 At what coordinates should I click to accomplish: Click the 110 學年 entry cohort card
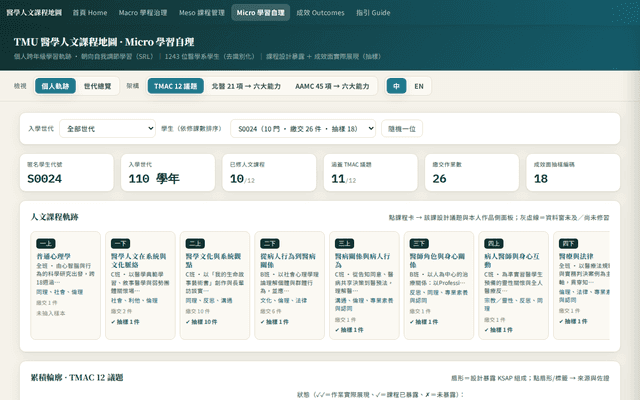168,173
